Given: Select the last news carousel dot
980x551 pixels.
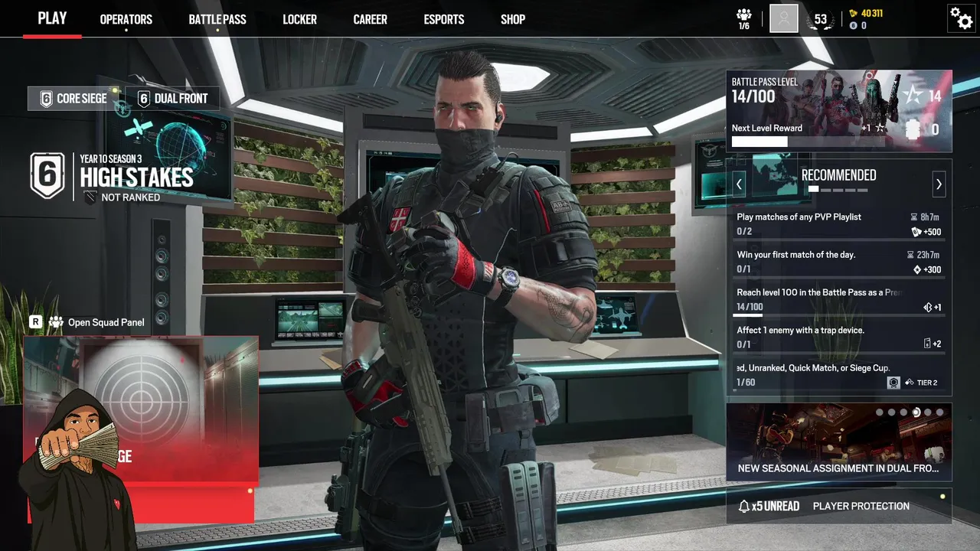Looking at the screenshot, I should (940, 412).
